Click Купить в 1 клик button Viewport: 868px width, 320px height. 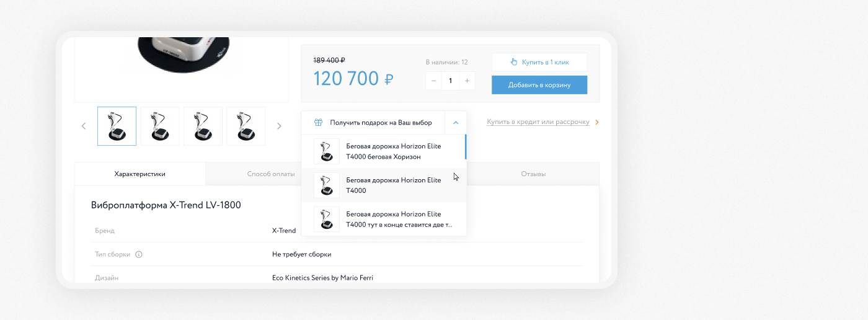[539, 62]
